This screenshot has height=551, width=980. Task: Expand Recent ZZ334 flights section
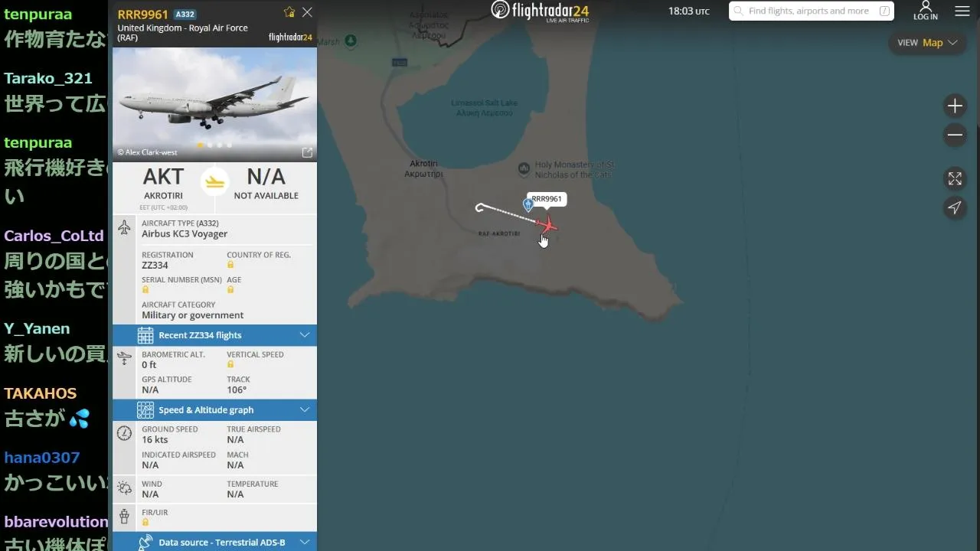pyautogui.click(x=214, y=335)
